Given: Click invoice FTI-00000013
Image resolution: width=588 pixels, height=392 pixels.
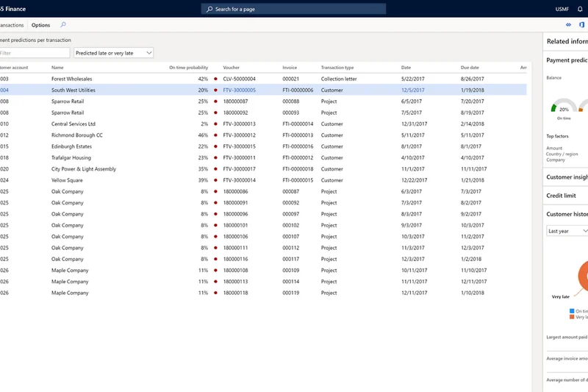Looking at the screenshot, I should coord(298,135).
